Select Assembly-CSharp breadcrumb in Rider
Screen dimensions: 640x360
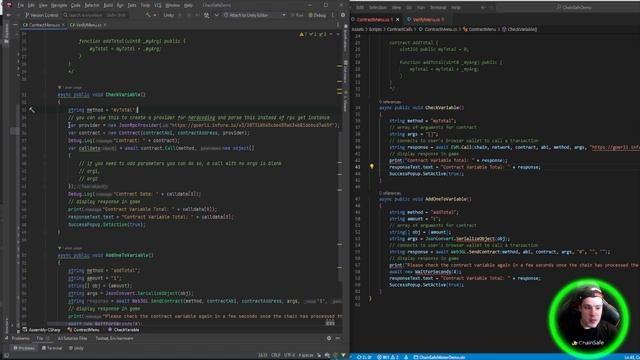point(42,329)
